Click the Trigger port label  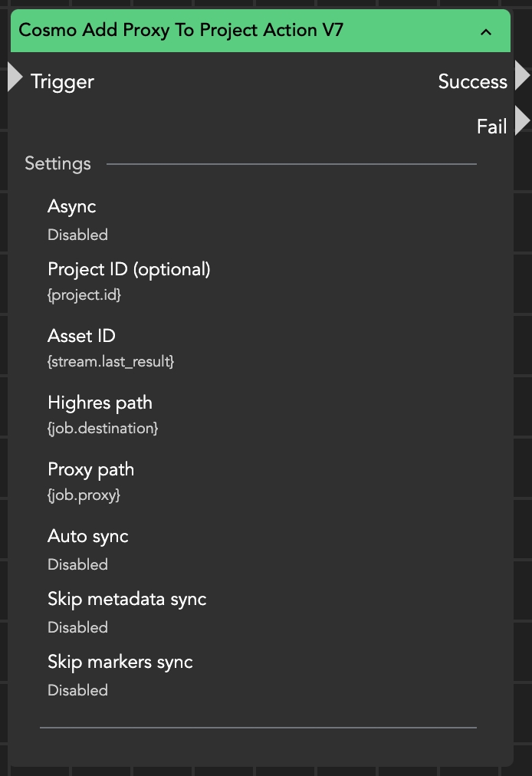pos(62,82)
